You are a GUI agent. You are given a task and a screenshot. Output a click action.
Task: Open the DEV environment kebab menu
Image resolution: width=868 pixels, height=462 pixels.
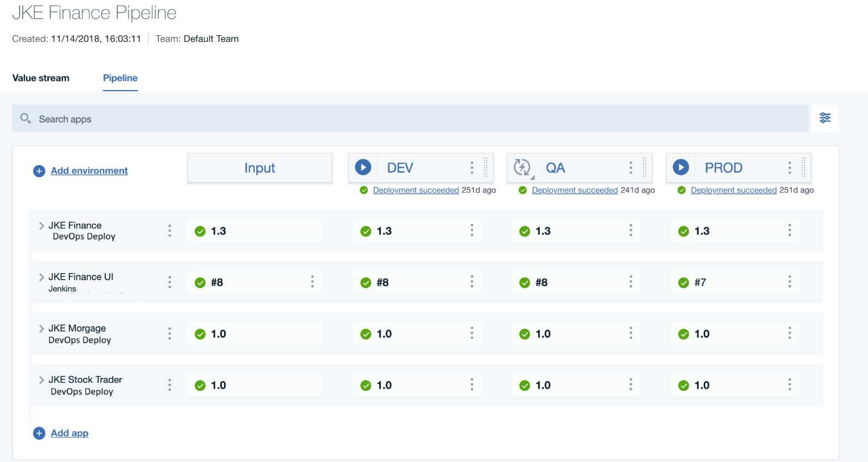pos(472,168)
